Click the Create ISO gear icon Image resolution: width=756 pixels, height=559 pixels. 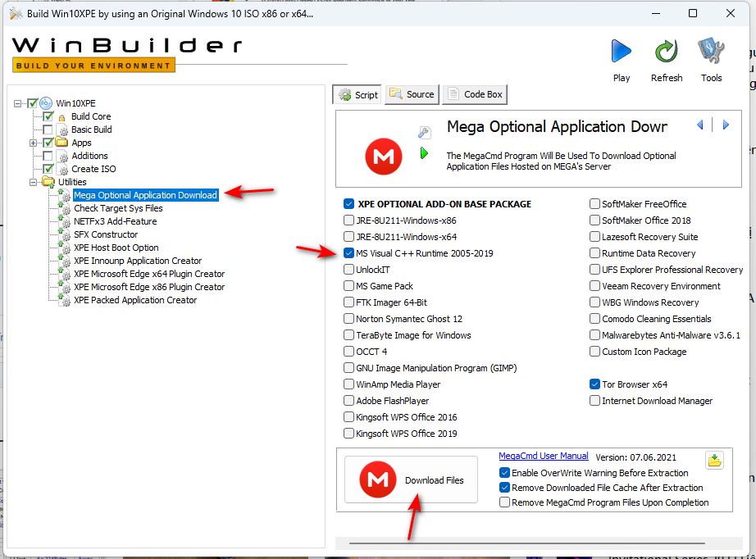62,169
